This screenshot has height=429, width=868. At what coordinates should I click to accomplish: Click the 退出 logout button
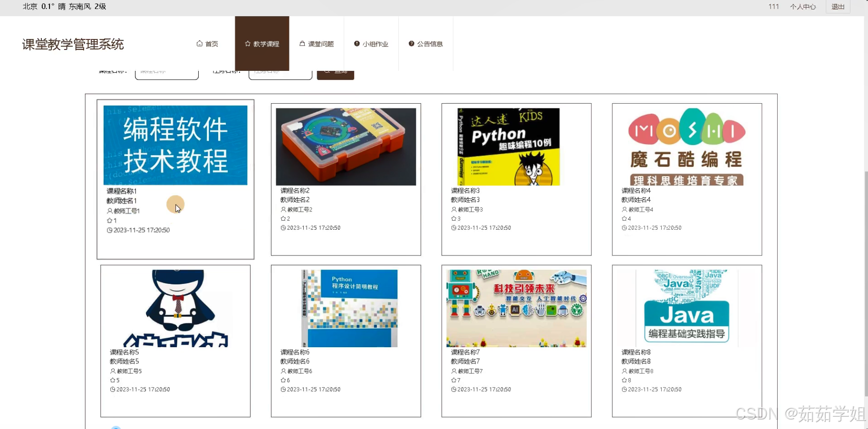coord(838,7)
